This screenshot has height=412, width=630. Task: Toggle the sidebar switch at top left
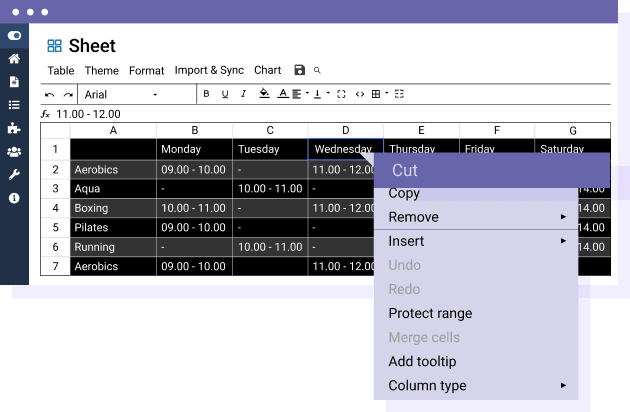coord(14,36)
